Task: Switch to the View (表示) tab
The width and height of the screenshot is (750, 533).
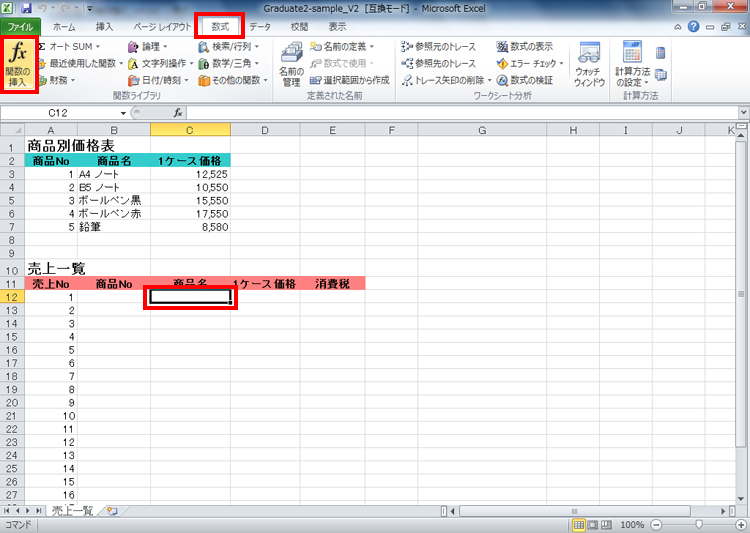Action: (x=337, y=27)
